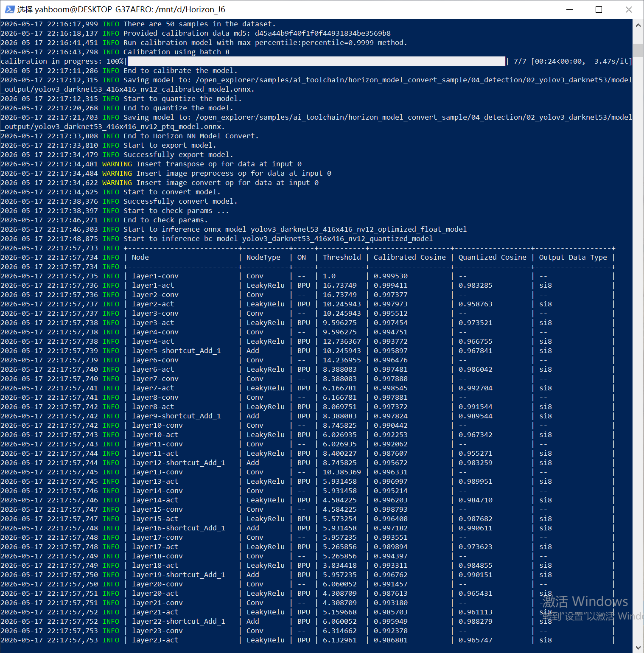Click the 'NodeType' column header
Screen dimensions: 644x653
[x=263, y=257]
